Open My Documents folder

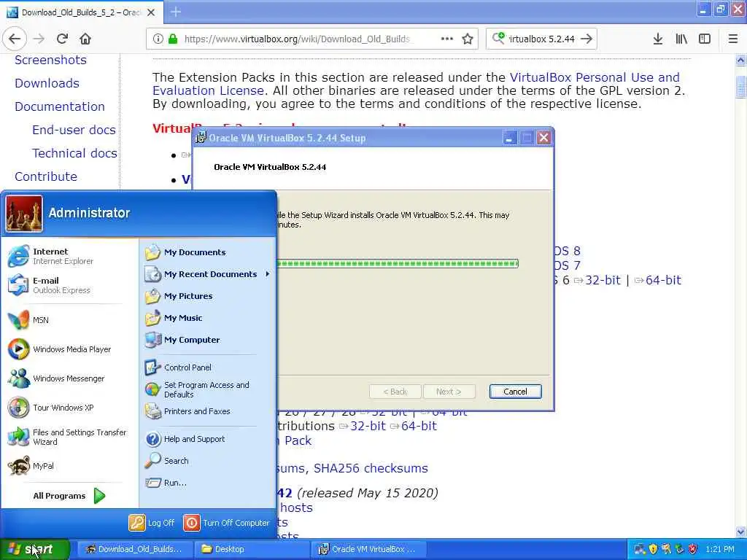click(x=208, y=252)
